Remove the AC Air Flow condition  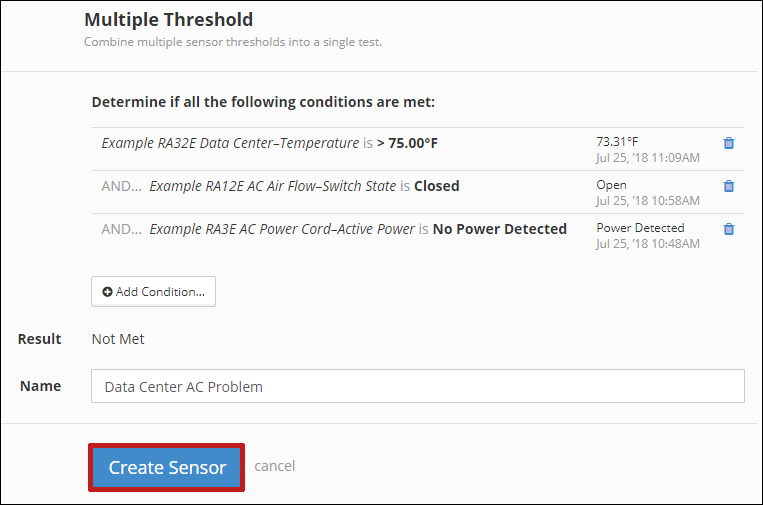click(x=729, y=186)
